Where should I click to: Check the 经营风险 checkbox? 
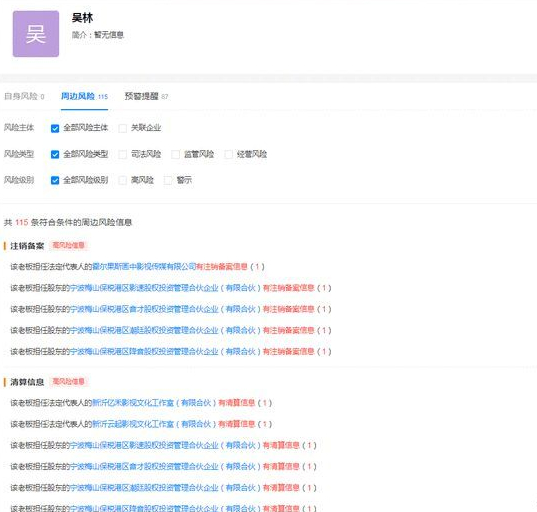click(x=228, y=154)
